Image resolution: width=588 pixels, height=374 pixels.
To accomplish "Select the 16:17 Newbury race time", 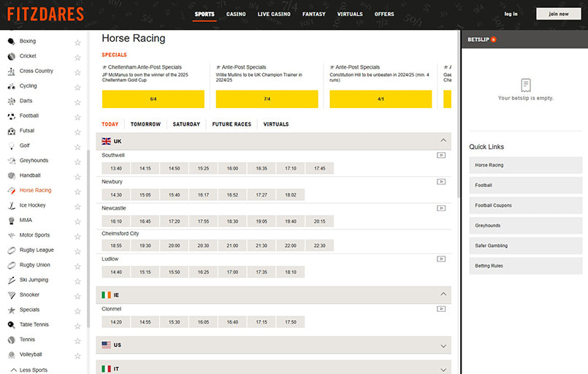I will pyautogui.click(x=203, y=195).
